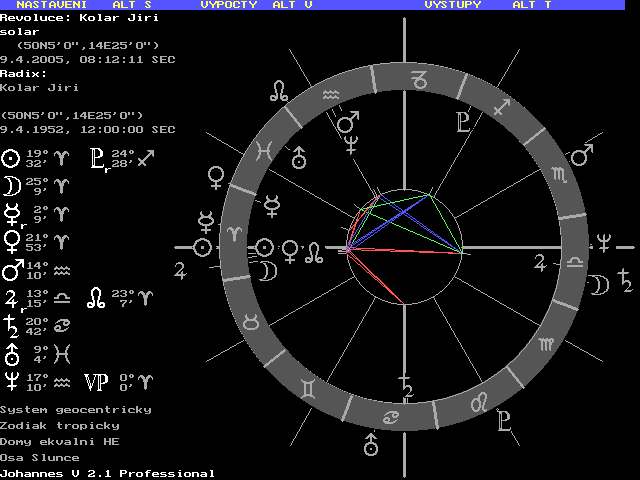Click the Neptune trident at the chart's far right
The height and width of the screenshot is (480, 640).
(604, 240)
